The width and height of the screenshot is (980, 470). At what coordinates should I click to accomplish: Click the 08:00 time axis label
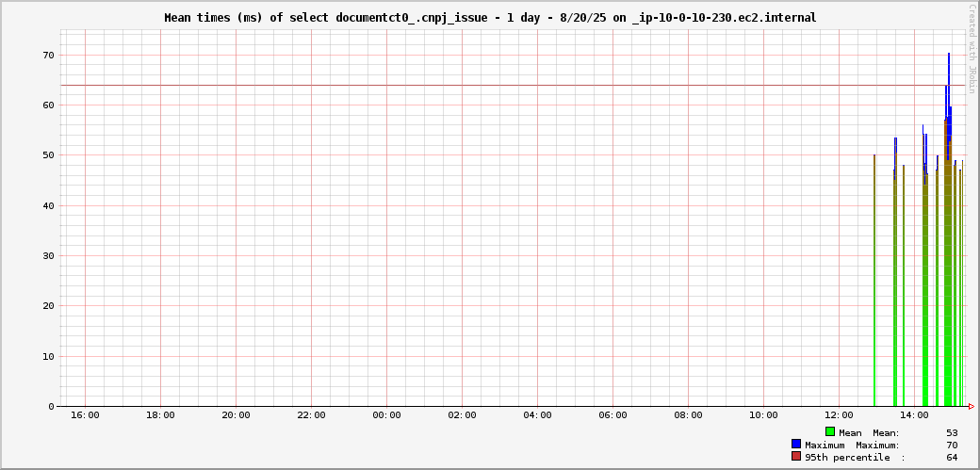tap(688, 415)
